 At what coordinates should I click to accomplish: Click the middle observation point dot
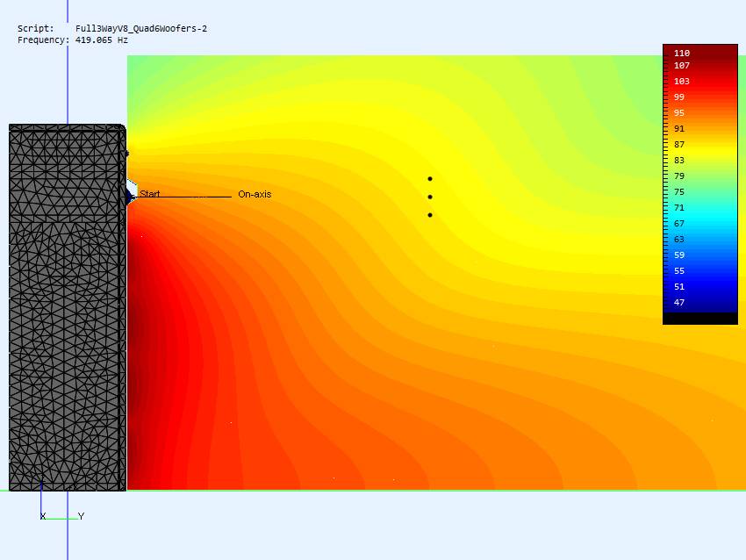(x=430, y=197)
